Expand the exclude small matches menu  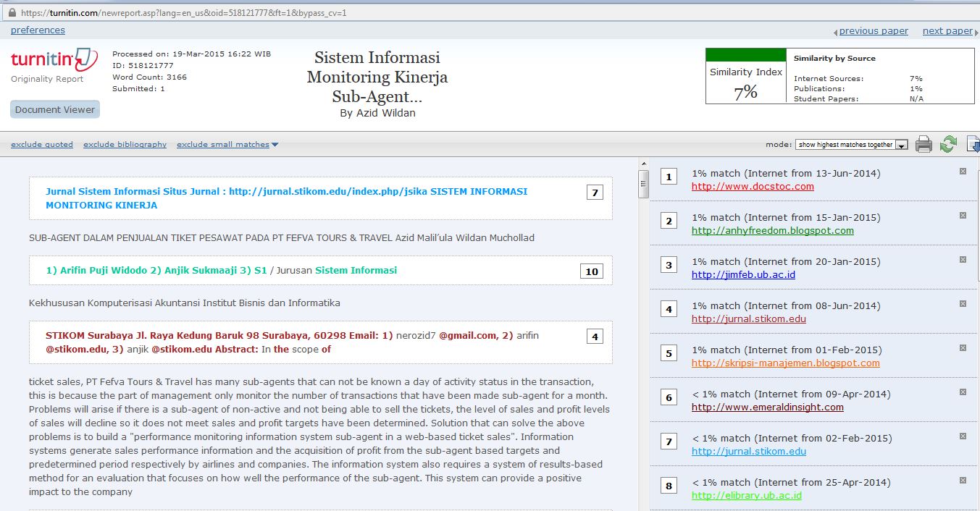tap(227, 145)
